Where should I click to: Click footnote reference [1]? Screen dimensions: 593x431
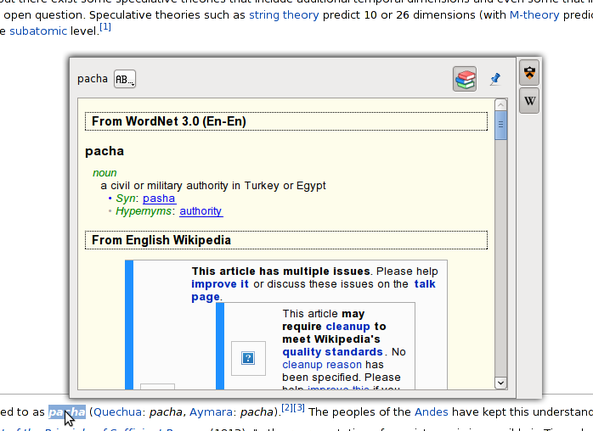tap(105, 27)
